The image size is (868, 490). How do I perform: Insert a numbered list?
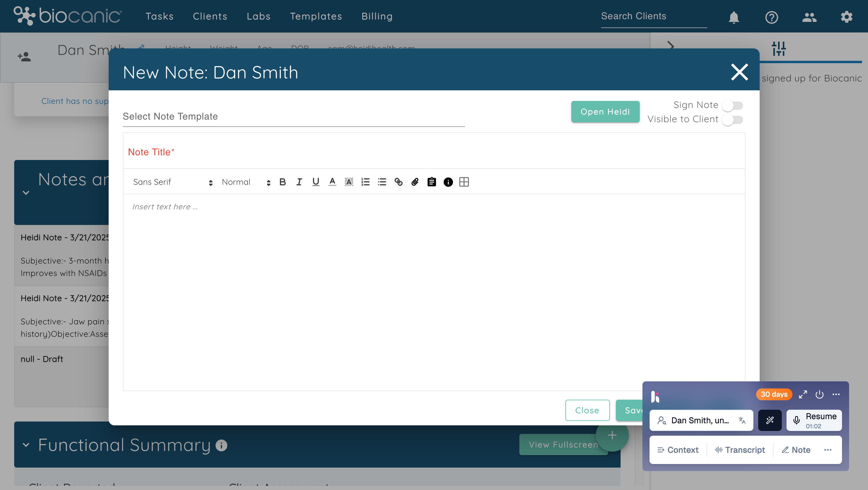pos(365,182)
